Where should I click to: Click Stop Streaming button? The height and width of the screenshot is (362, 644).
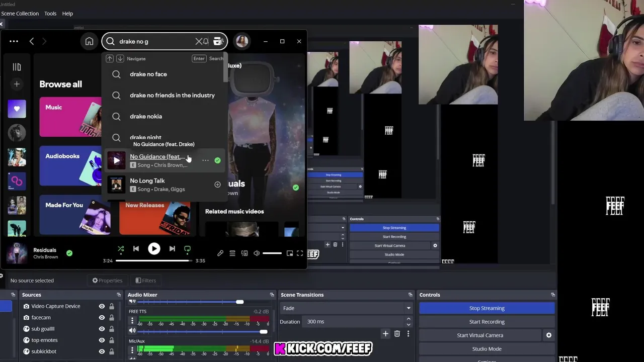click(487, 308)
